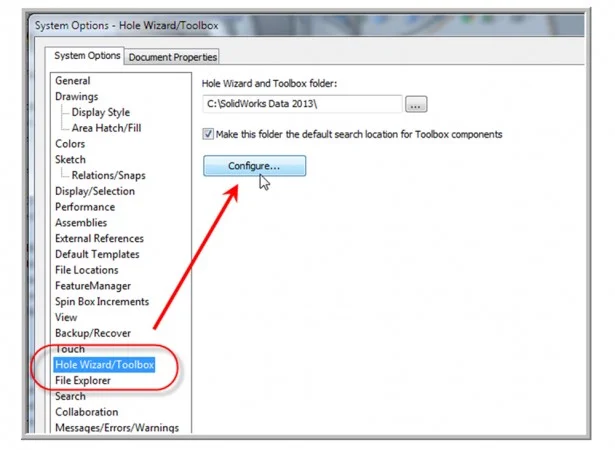Open the File Explorer options

[x=83, y=381]
